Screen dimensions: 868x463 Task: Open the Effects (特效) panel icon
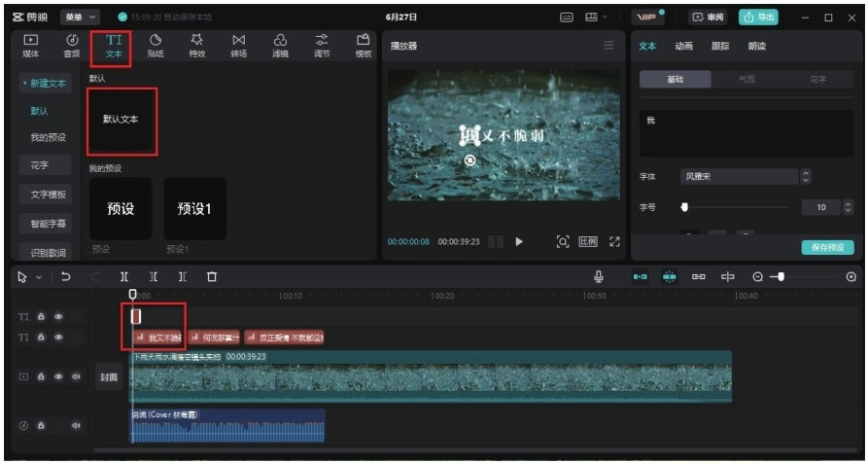pos(197,46)
